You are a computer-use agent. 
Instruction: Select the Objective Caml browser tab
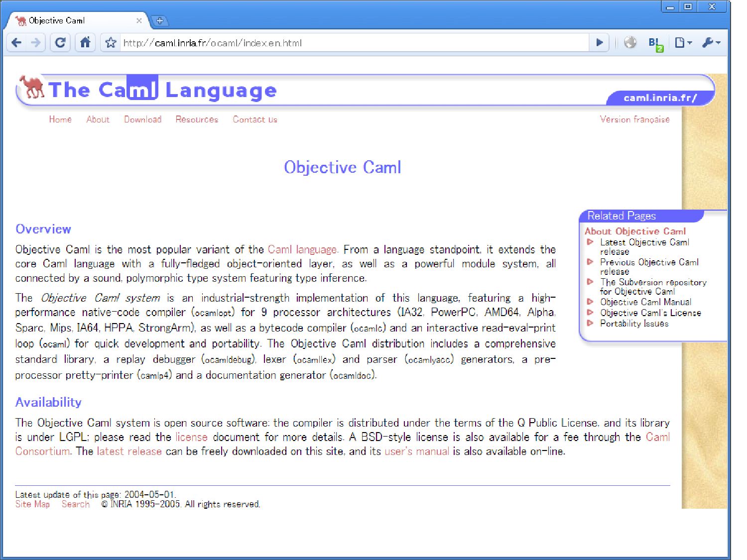pos(77,20)
